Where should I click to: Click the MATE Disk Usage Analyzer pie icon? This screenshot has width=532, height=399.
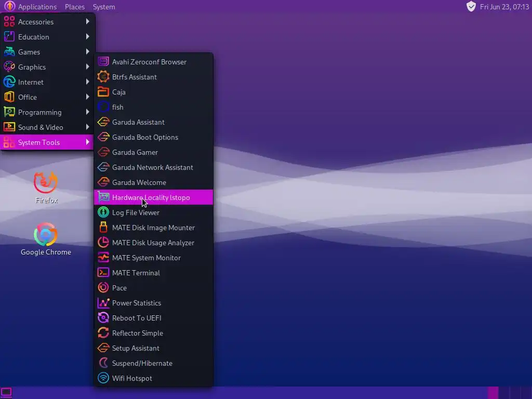(103, 243)
